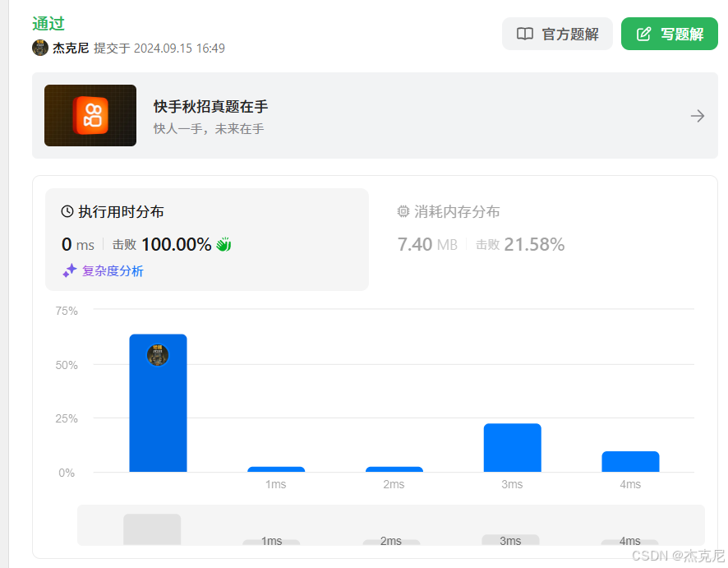Click the 100.00% beat percentage value
This screenshot has height=568, width=728.
pyautogui.click(x=177, y=244)
